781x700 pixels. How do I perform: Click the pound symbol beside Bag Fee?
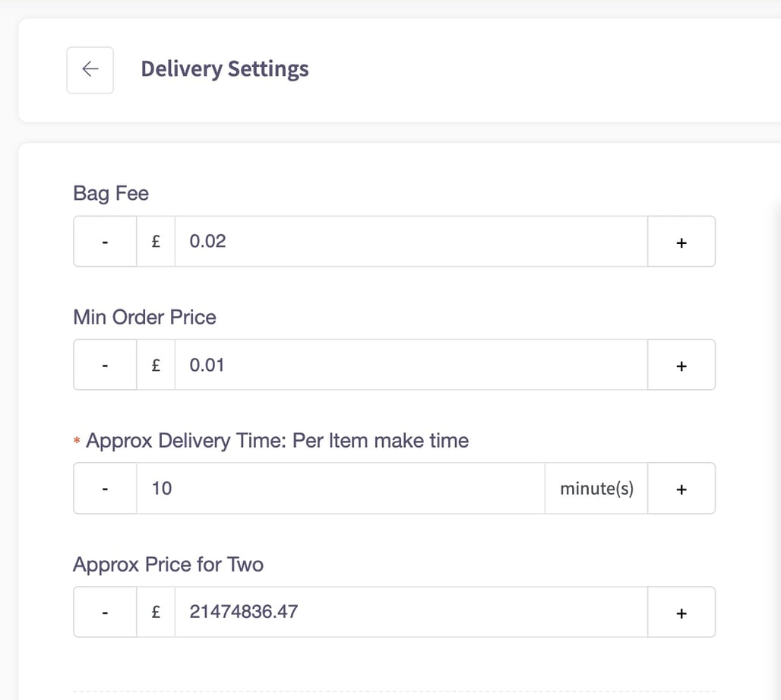pyautogui.click(x=156, y=241)
